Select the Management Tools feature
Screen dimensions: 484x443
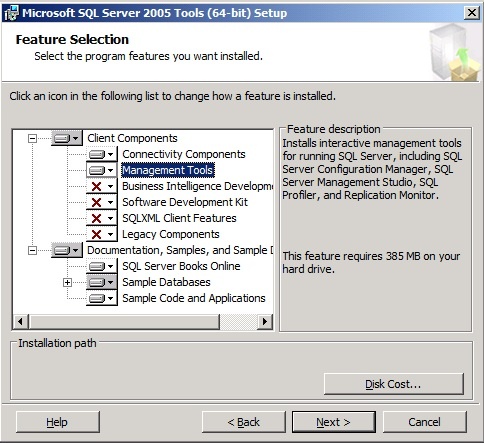coord(168,170)
